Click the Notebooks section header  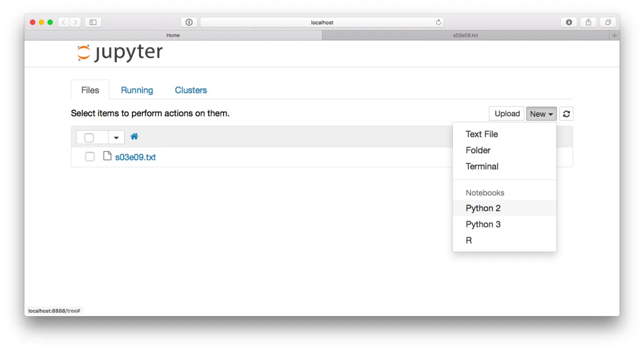click(x=485, y=193)
